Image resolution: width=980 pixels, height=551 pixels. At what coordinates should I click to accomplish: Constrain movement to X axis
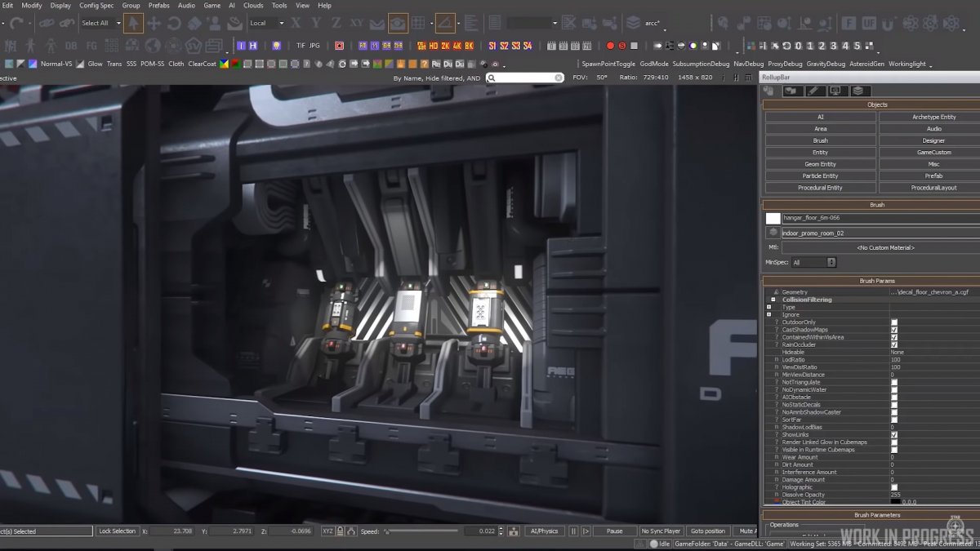(296, 23)
